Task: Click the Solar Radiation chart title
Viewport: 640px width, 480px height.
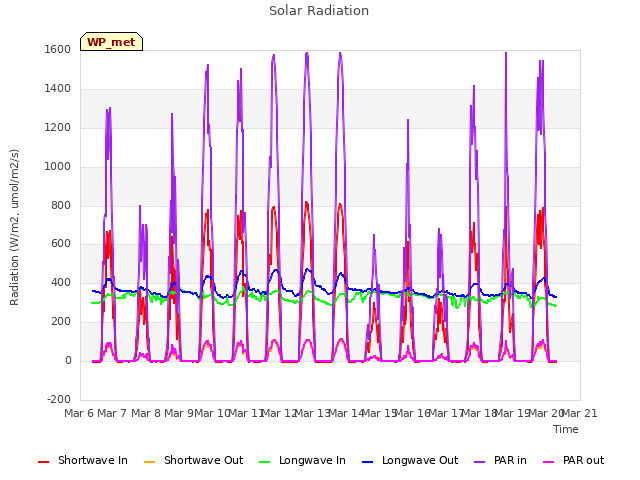Action: coord(319,10)
